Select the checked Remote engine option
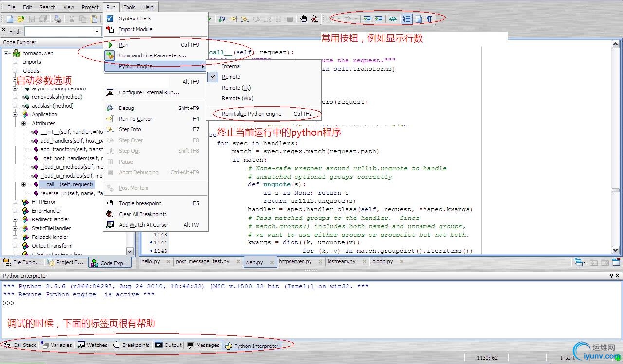Screen dimensions: 623x364 point(264,77)
